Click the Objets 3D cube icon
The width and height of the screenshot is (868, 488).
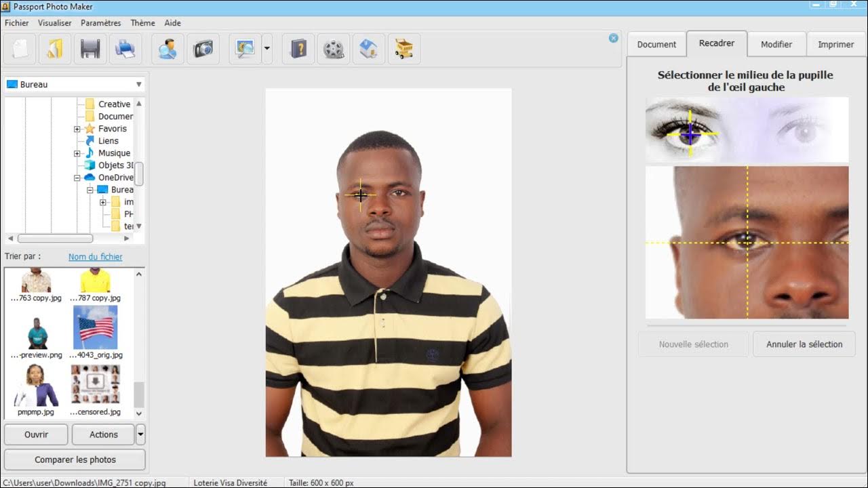90,165
